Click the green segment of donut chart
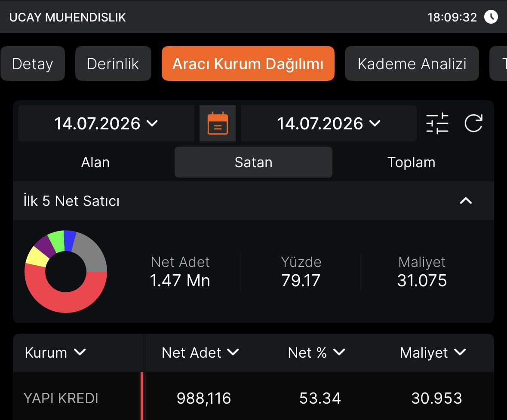The width and height of the screenshot is (507, 420). pos(57,241)
